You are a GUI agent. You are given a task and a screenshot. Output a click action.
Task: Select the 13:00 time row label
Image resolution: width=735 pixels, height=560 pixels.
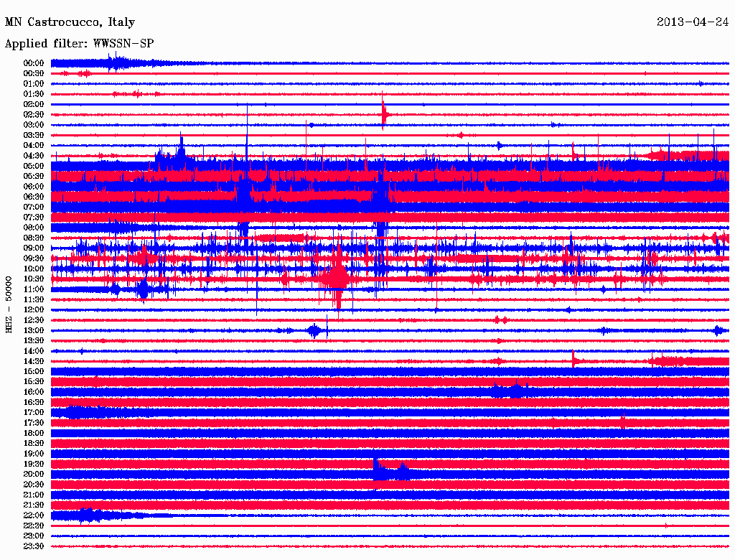click(x=33, y=330)
